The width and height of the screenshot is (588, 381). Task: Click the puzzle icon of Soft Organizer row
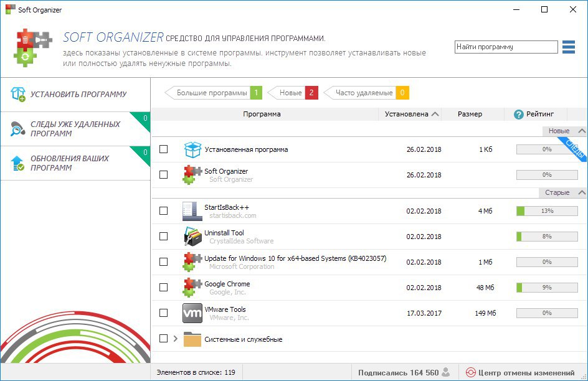pos(192,175)
